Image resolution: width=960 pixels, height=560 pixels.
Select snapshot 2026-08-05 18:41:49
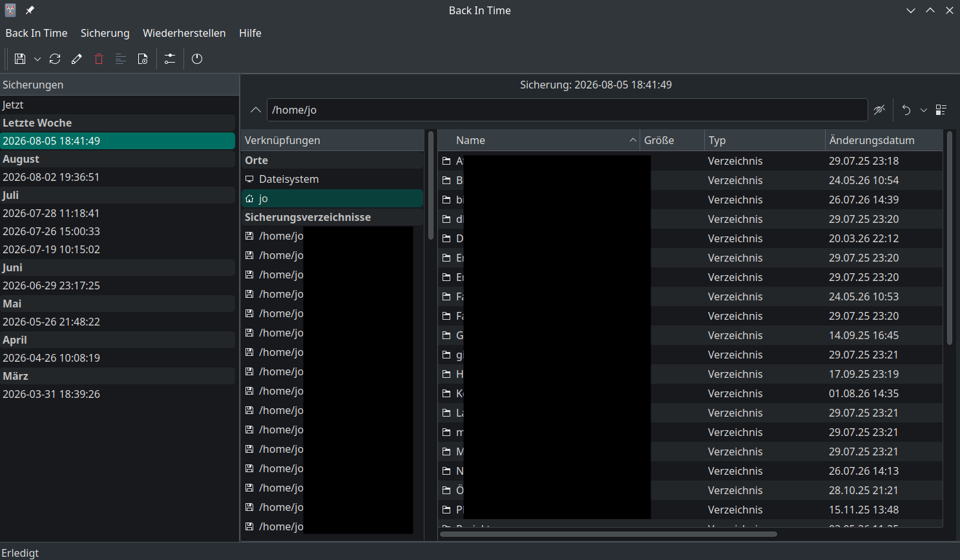(118, 141)
